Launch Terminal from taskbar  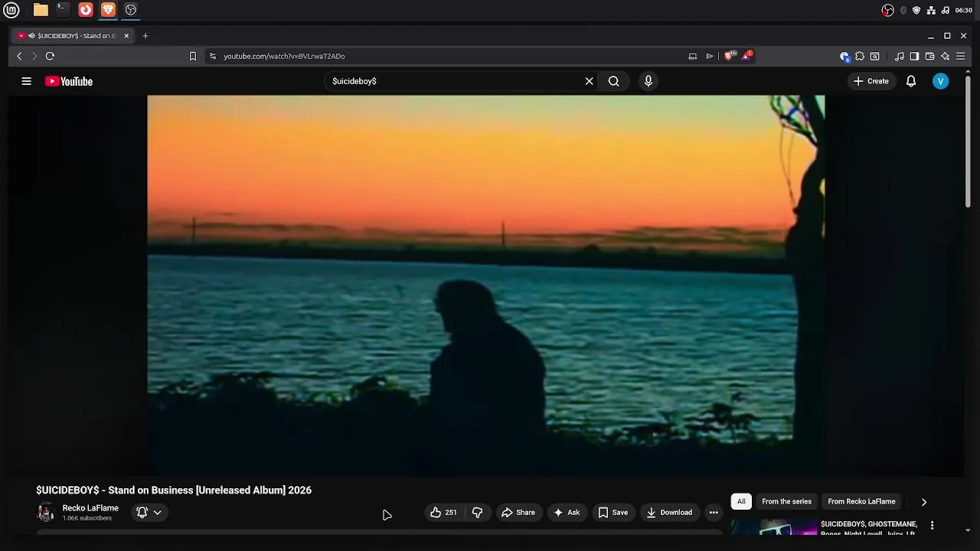(63, 10)
